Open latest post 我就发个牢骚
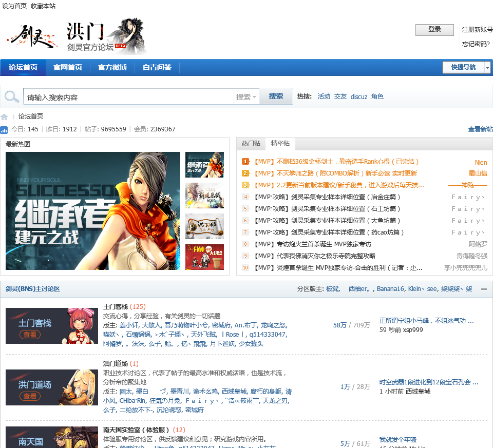493x448 pixels. (397, 439)
